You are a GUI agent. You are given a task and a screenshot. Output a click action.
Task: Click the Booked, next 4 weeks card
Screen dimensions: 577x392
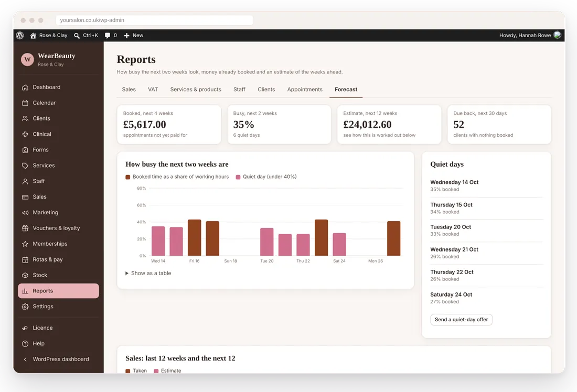[169, 124]
